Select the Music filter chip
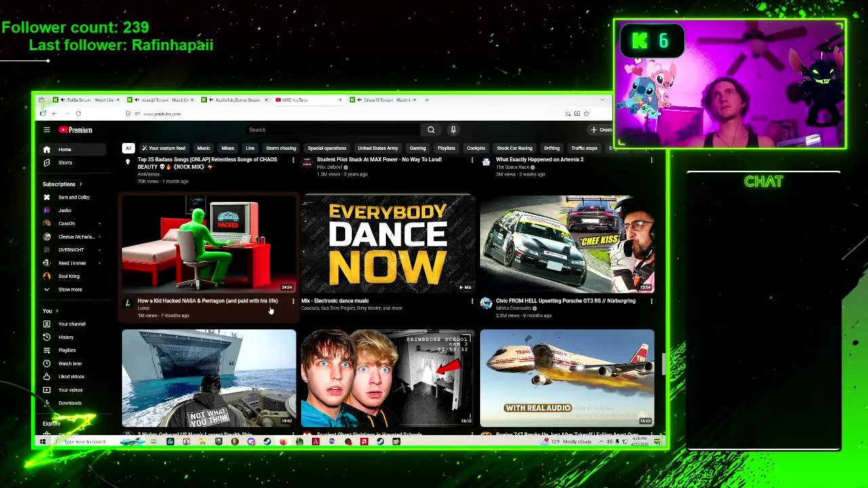The width and height of the screenshot is (868, 488). 203,148
